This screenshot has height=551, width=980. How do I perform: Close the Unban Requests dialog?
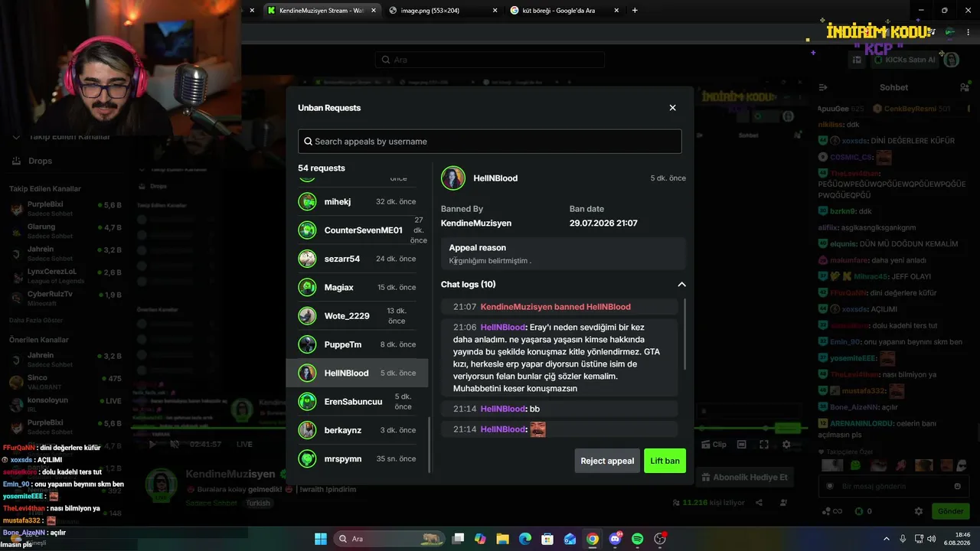point(672,108)
